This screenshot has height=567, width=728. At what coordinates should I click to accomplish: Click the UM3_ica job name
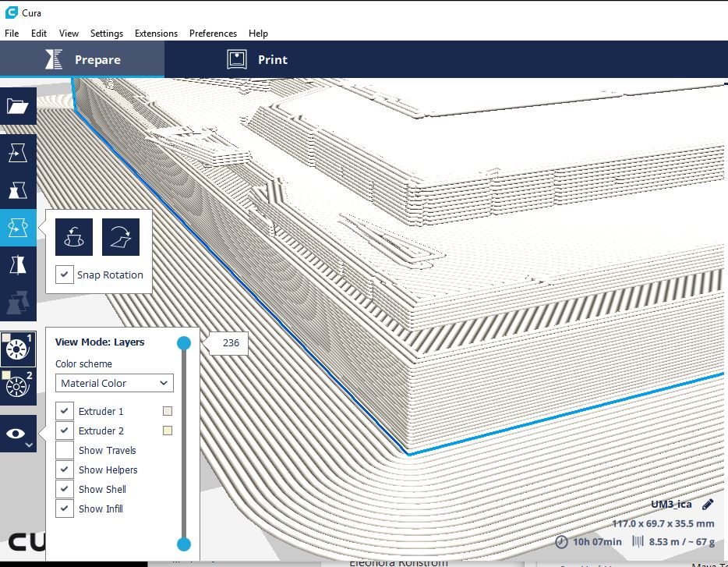click(x=671, y=505)
